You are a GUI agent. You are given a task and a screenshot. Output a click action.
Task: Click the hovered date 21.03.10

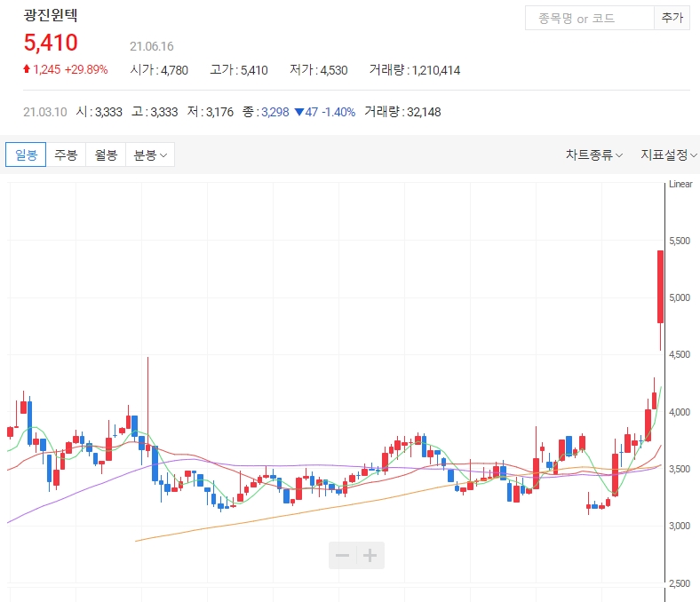tap(45, 112)
